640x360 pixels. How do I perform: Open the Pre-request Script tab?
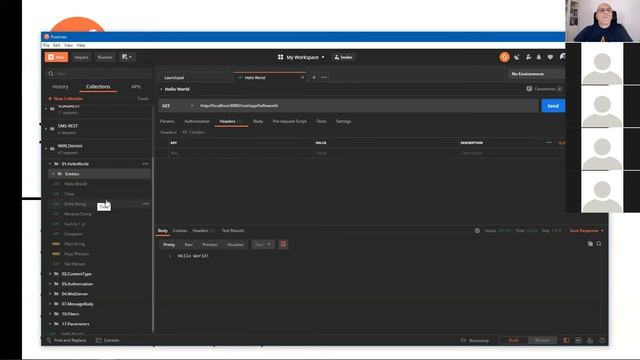(x=289, y=121)
